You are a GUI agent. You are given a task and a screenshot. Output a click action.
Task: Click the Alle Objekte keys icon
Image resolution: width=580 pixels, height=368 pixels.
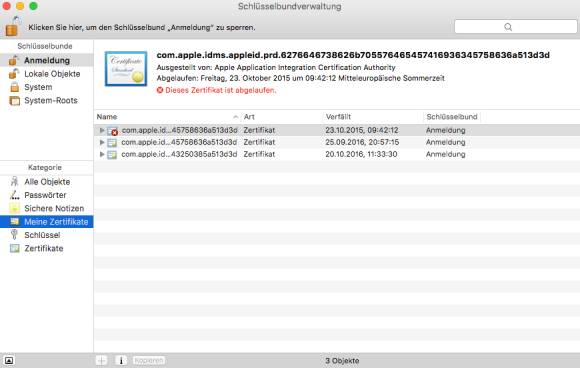pos(14,181)
